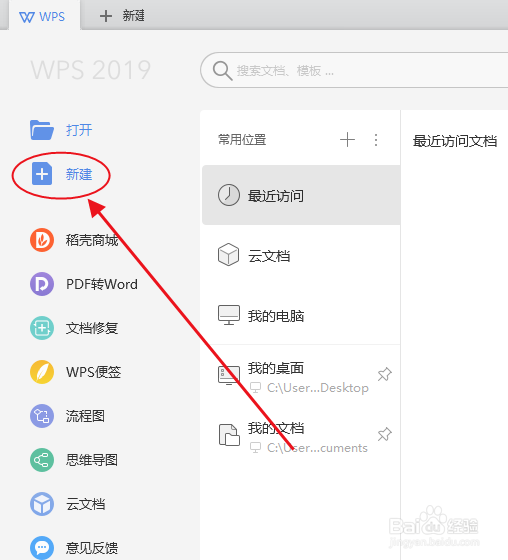Click the 流程图 text label

[85, 416]
